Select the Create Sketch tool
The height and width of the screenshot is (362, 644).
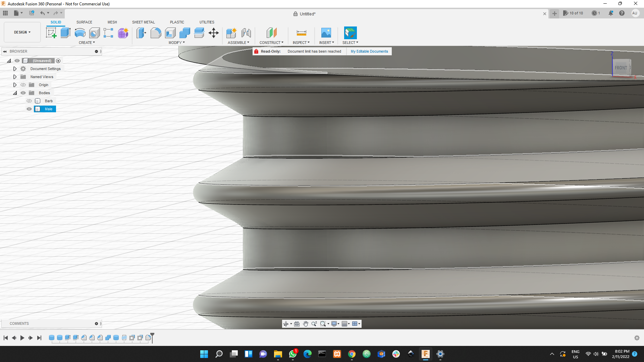click(51, 33)
